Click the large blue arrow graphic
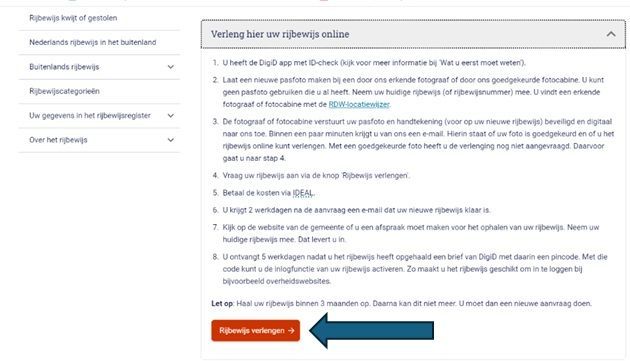 tap(372, 330)
